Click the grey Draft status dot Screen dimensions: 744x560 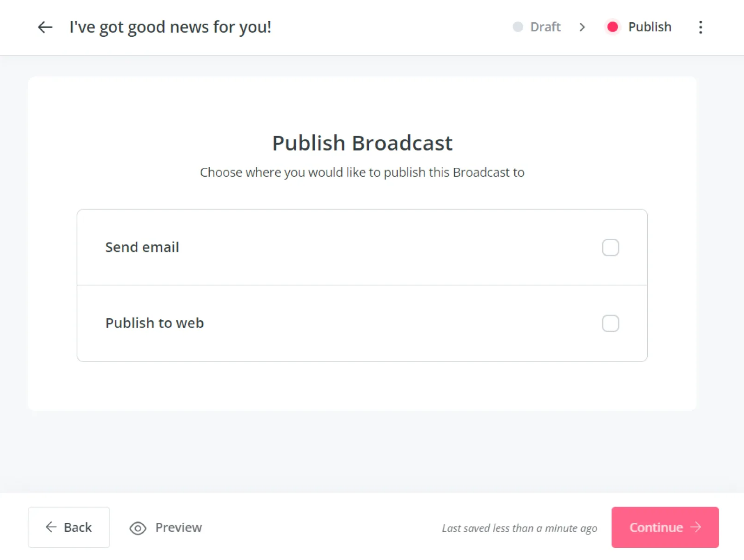click(518, 27)
